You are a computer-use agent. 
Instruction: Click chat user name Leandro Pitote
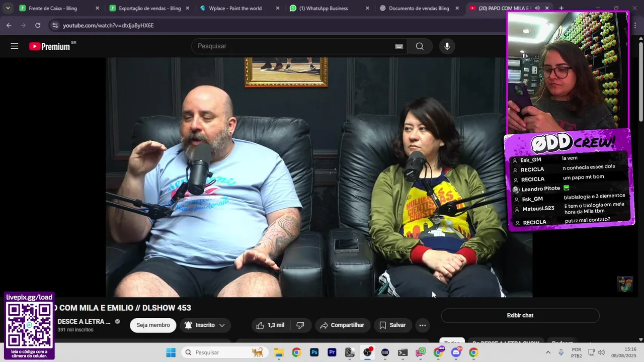coord(541,189)
